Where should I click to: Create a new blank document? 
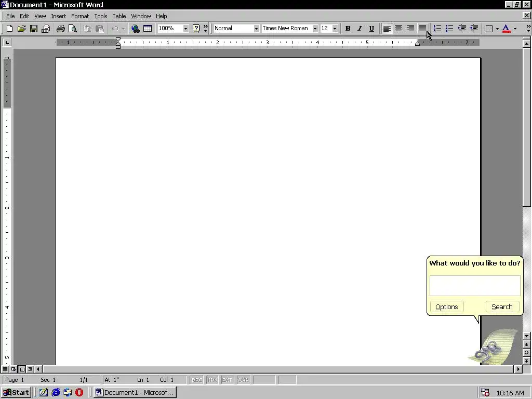(x=9, y=29)
